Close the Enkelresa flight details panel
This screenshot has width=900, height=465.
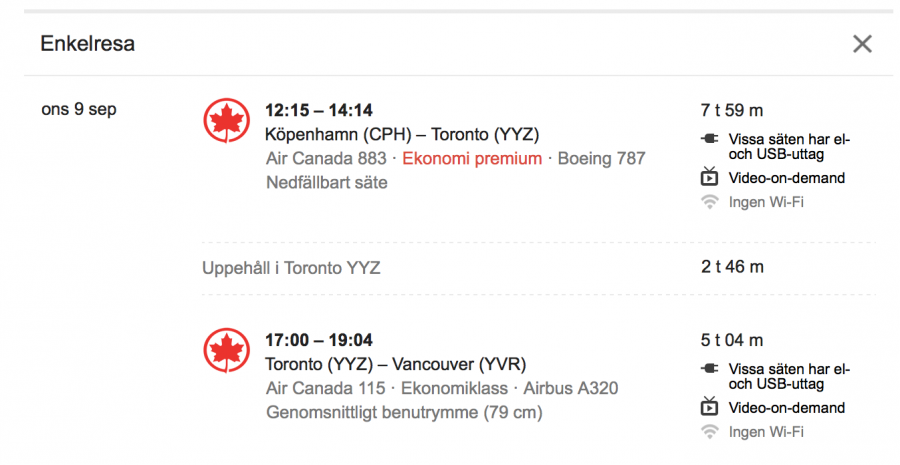tap(862, 44)
